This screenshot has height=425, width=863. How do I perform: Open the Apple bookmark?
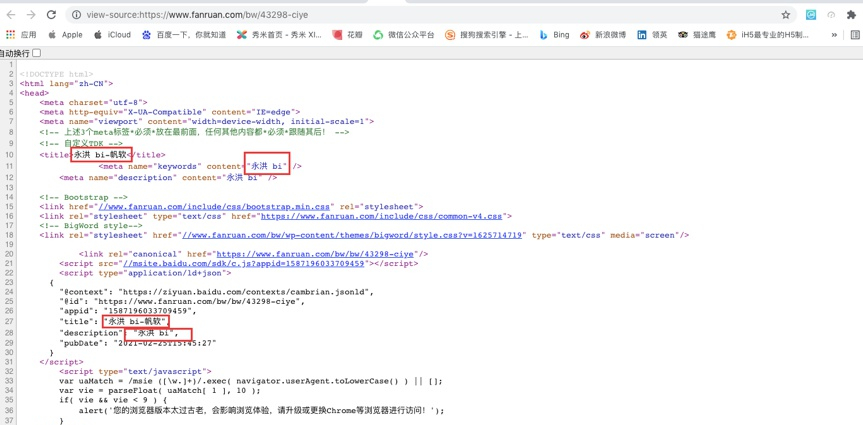tap(65, 35)
